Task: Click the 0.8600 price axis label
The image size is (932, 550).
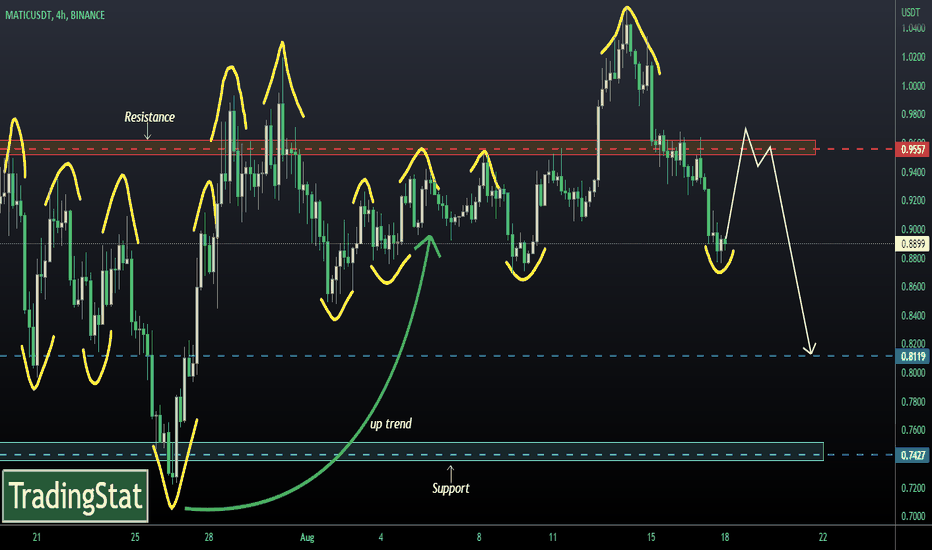Action: [x=913, y=287]
